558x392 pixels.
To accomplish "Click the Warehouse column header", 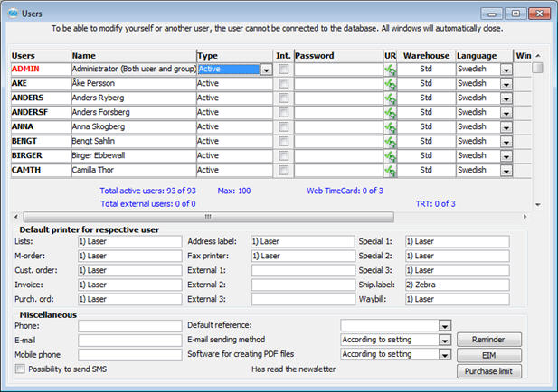I will (426, 55).
